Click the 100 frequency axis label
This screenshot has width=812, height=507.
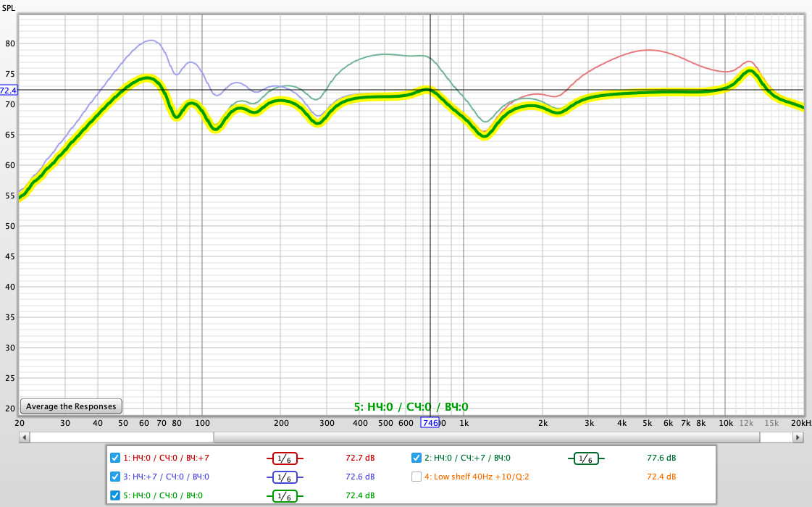202,423
